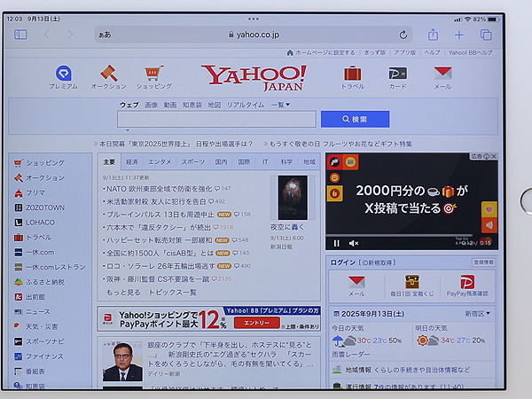Click the 登録情報 button
The image size is (532, 399).
(483, 262)
